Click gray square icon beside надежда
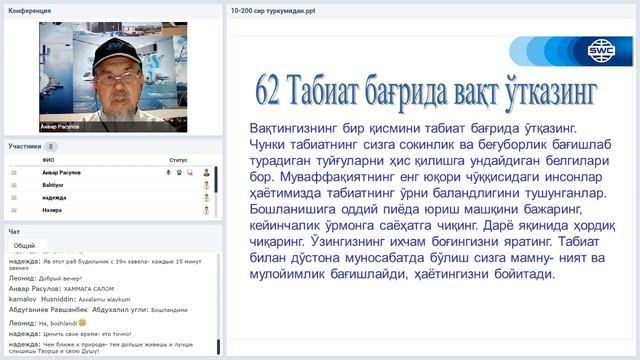640x360 pixels. pos(14,198)
